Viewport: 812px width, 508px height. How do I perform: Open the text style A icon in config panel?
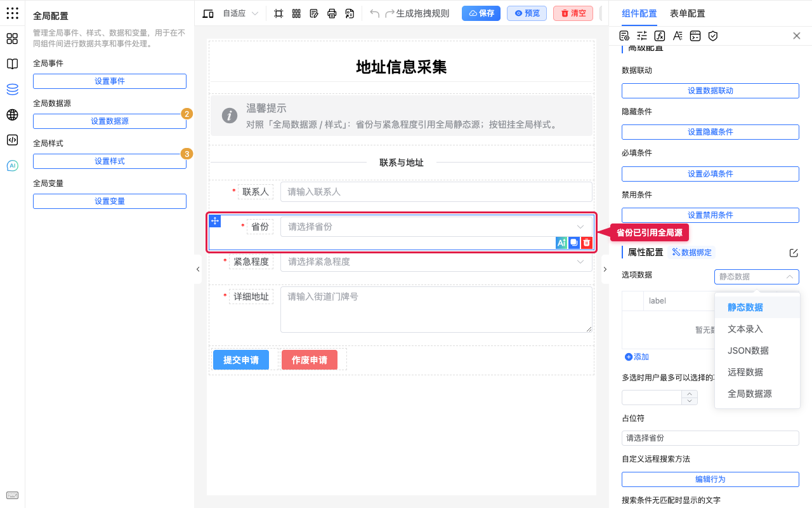678,36
